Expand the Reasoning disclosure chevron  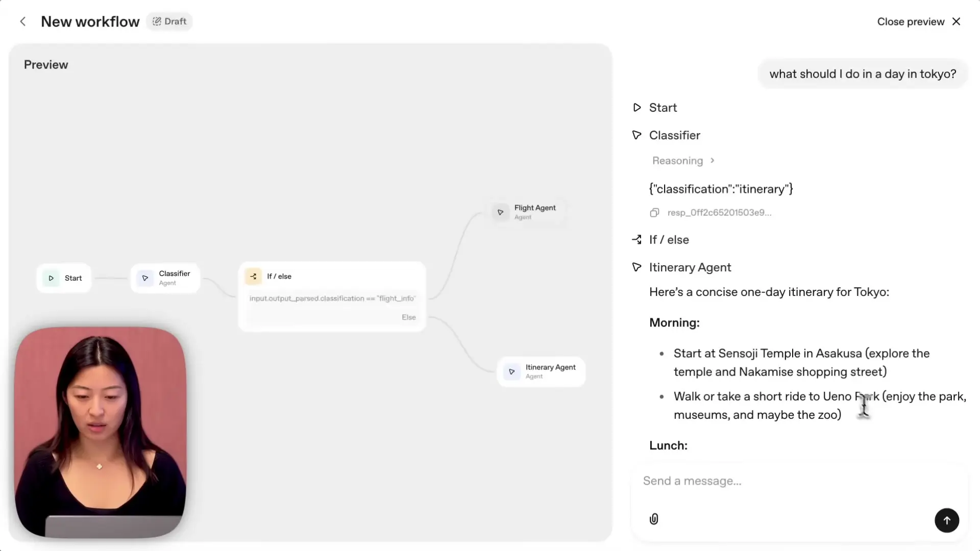[x=712, y=161]
